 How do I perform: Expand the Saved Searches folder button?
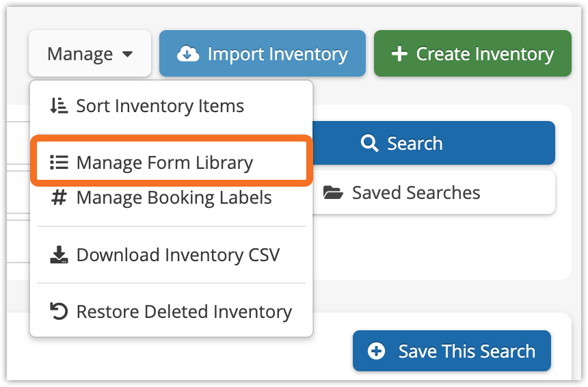pyautogui.click(x=434, y=193)
